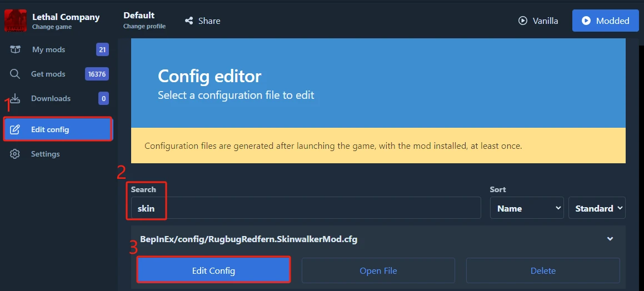Click the Edit config pencil icon
Image resolution: width=644 pixels, height=291 pixels.
tap(16, 129)
